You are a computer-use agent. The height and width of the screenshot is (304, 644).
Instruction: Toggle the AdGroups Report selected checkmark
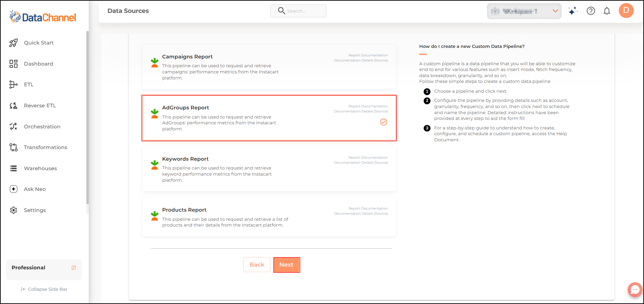point(384,122)
